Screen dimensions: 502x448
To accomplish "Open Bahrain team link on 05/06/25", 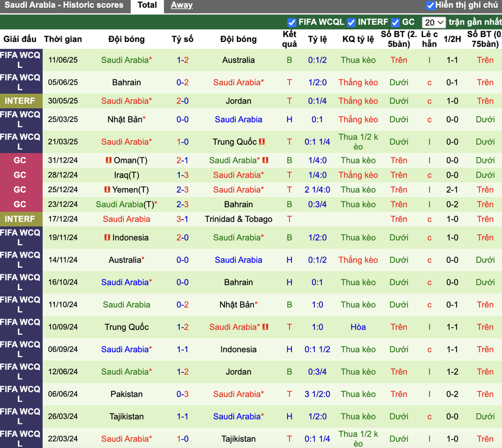I will click(127, 82).
